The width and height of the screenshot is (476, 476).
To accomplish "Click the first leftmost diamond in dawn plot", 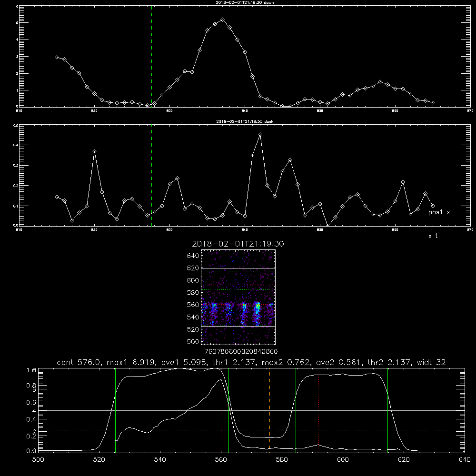I will tap(57, 58).
